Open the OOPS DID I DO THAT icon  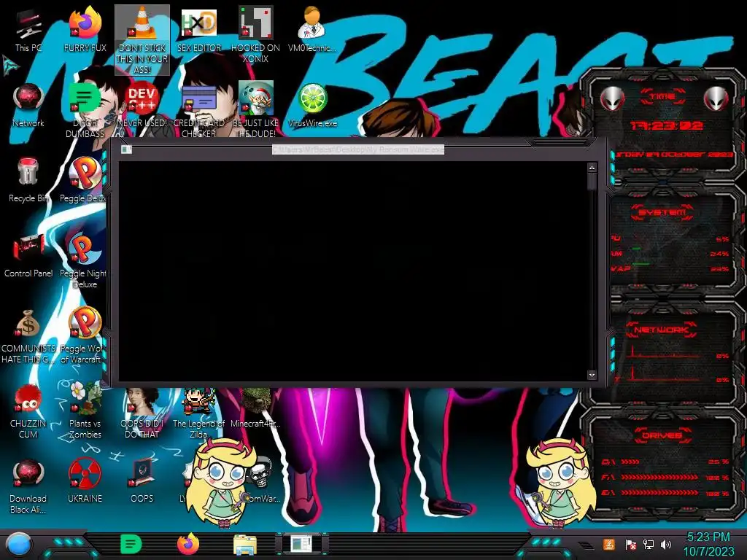142,413
